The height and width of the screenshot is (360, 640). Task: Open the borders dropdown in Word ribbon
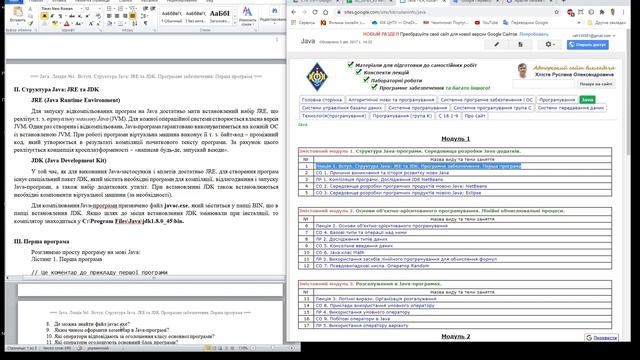pos(126,23)
